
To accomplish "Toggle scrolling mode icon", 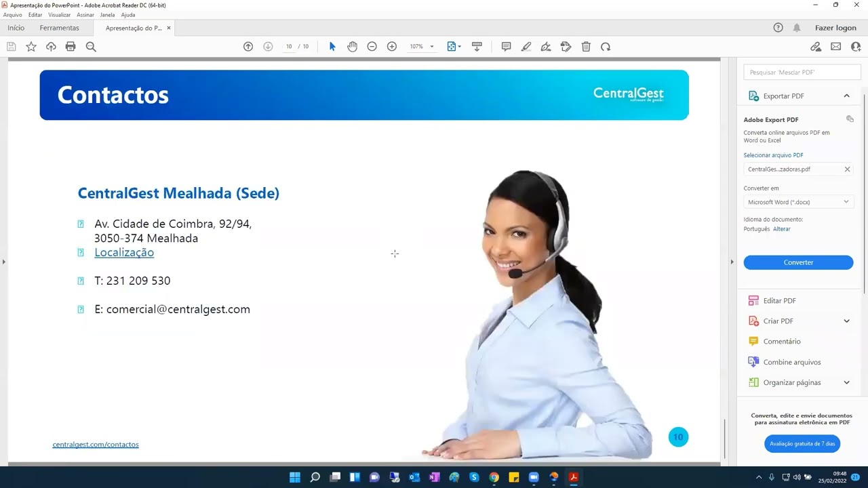I will 477,47.
